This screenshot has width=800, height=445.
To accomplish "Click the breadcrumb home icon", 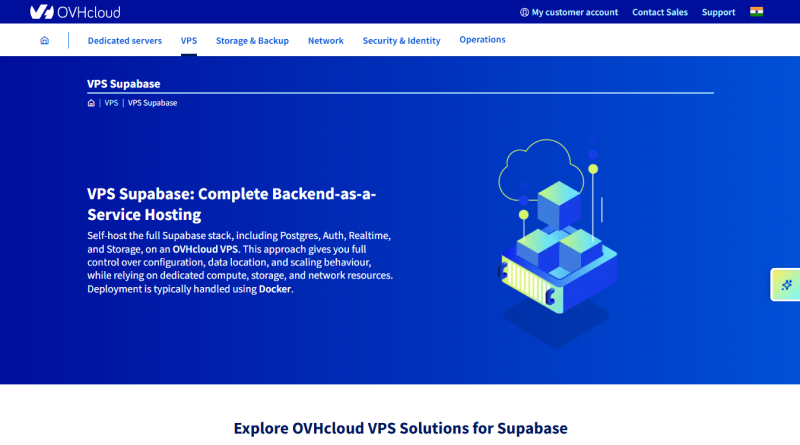I will [x=91, y=103].
